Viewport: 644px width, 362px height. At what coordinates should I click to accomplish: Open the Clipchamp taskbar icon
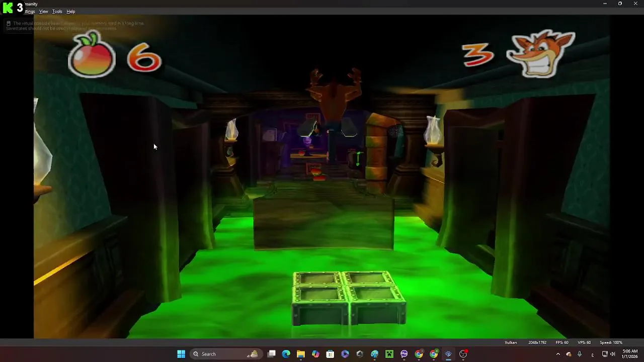pos(345,354)
